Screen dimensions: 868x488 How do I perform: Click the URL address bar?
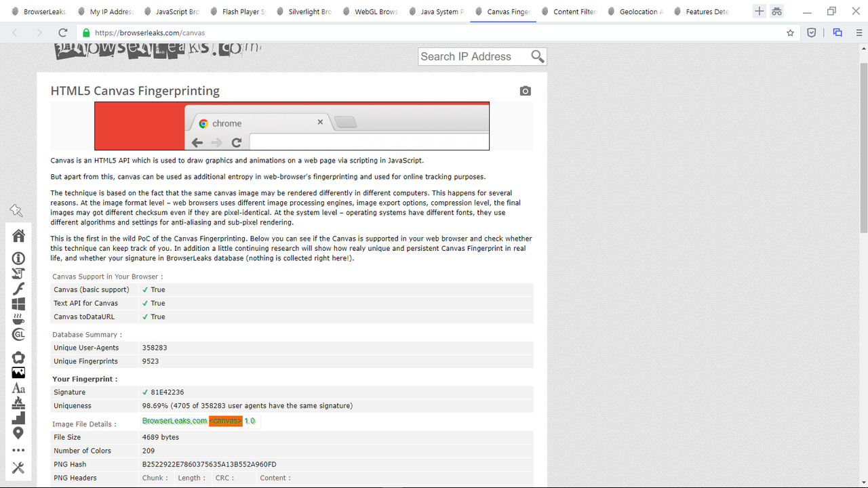click(x=434, y=33)
